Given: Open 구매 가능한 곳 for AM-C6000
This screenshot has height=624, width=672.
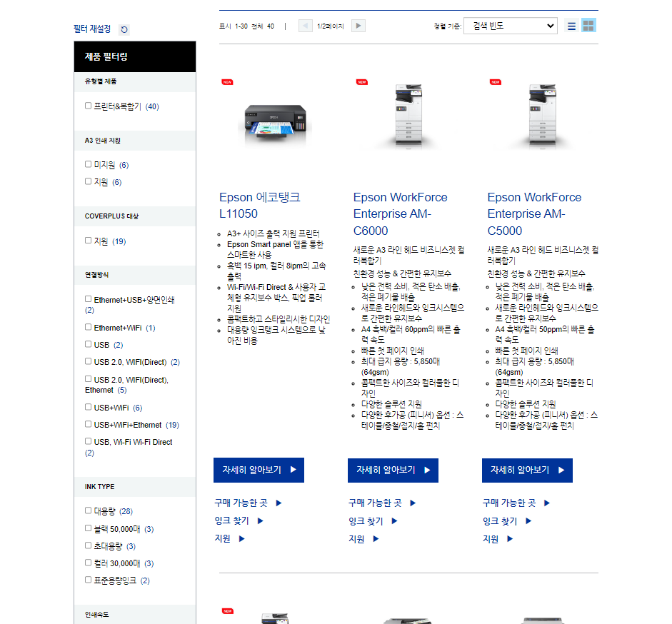Looking at the screenshot, I should coord(382,503).
